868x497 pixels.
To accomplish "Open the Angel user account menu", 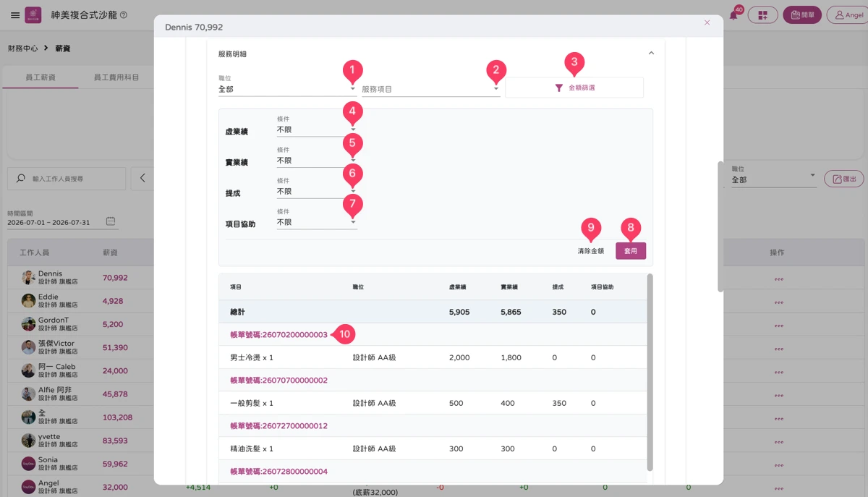I will click(x=849, y=15).
